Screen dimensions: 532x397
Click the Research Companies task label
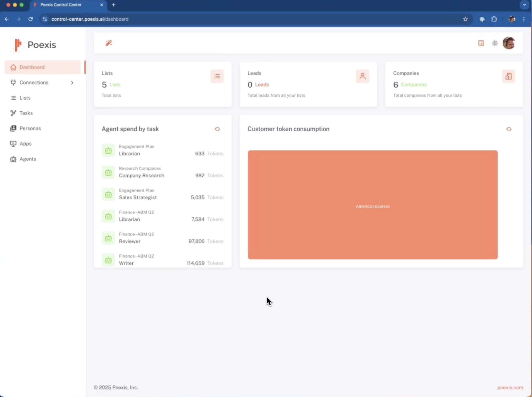click(140, 168)
